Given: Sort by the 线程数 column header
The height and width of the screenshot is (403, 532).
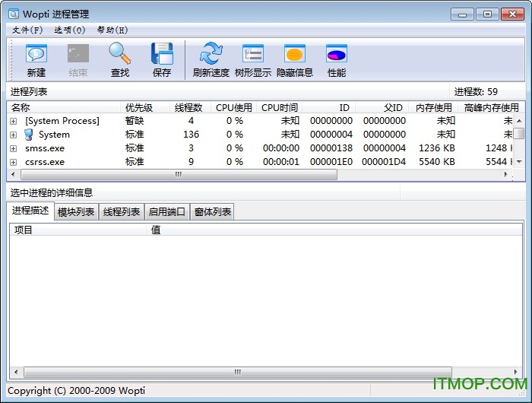Looking at the screenshot, I should click(x=190, y=108).
